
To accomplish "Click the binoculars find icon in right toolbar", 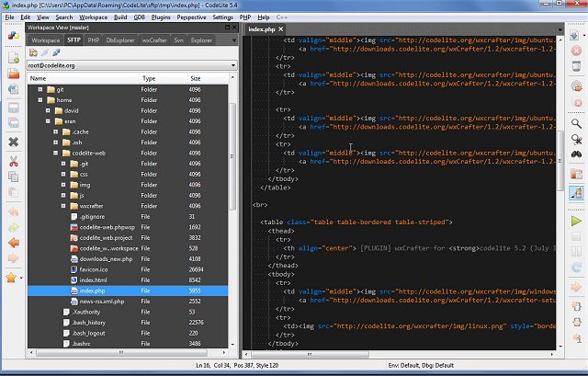I will pyautogui.click(x=576, y=155).
